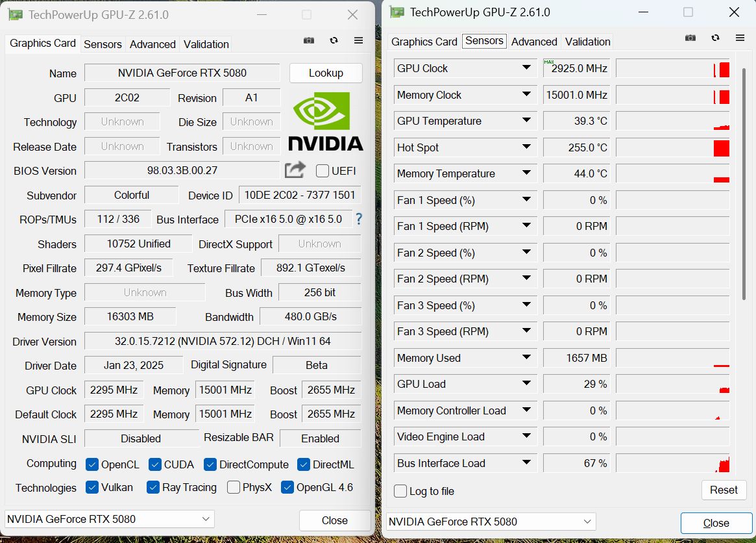Click the Shaders value 10752 Unified
Screen dimensions: 756x543
coord(138,244)
